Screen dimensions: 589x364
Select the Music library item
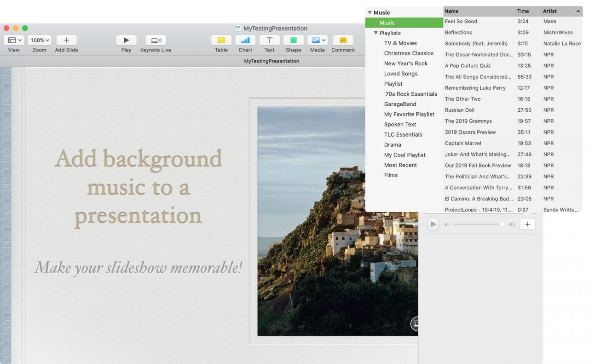[x=404, y=23]
